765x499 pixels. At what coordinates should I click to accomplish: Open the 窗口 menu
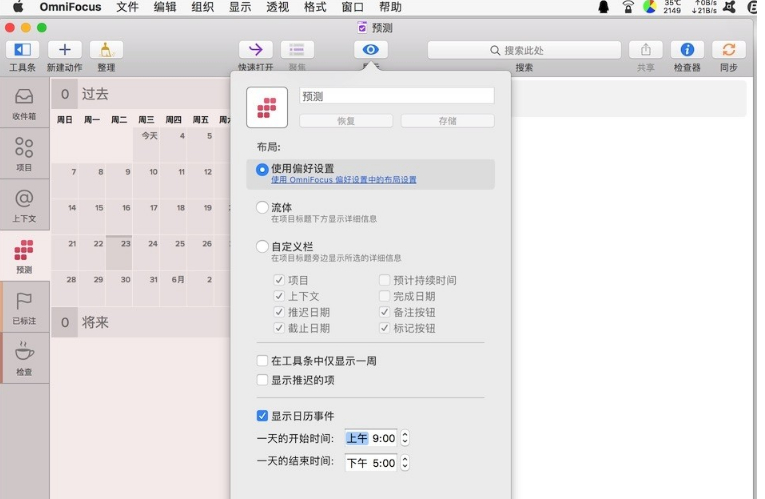coord(353,7)
